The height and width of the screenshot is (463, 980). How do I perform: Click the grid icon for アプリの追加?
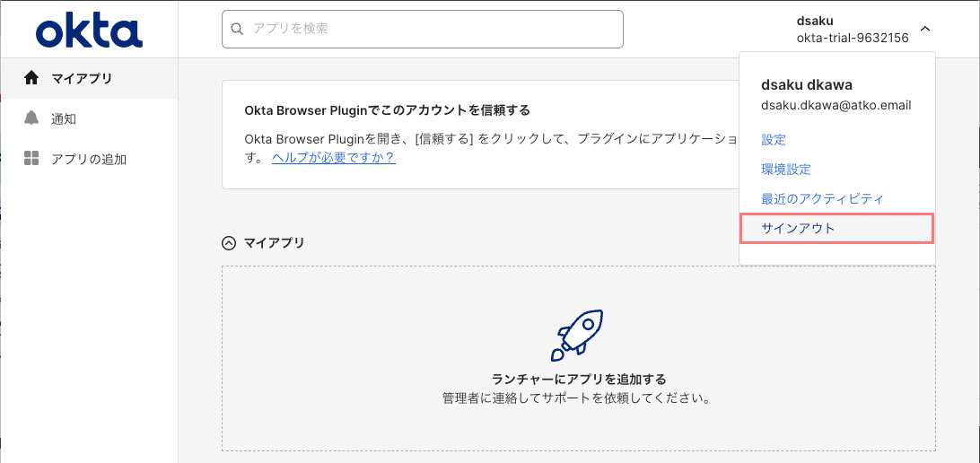coord(31,159)
